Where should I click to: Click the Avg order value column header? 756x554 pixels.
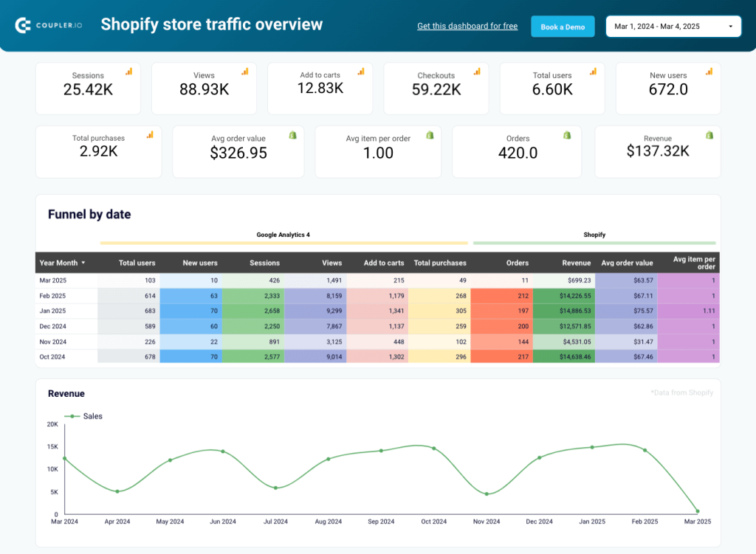click(x=627, y=263)
